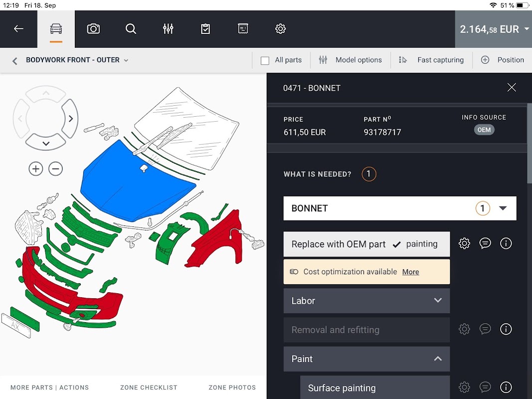Viewport: 532px width, 399px height.
Task: Toggle the All parts checkbox
Action: 265,60
